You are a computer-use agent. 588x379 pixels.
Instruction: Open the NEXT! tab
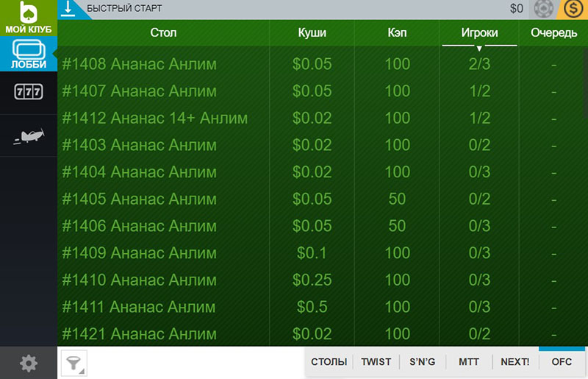coord(515,362)
